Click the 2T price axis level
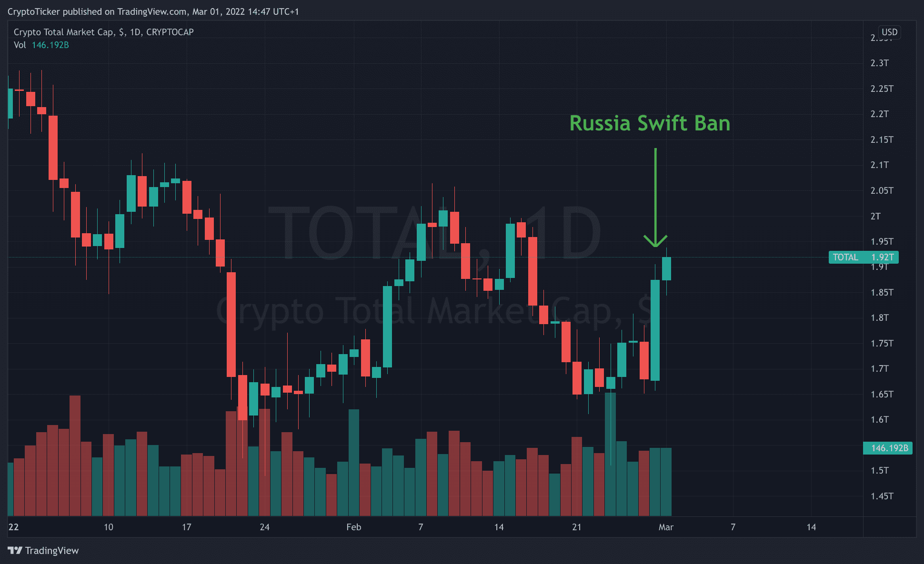This screenshot has height=564, width=924. 875,216
